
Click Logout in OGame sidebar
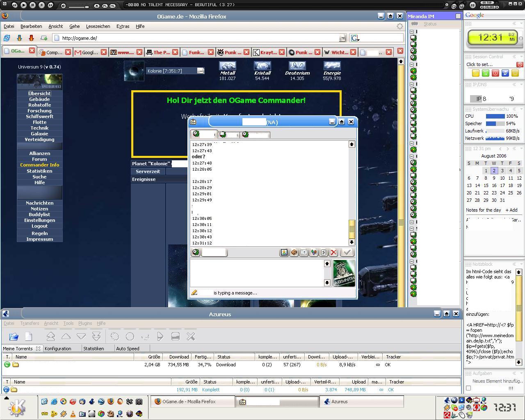39,226
